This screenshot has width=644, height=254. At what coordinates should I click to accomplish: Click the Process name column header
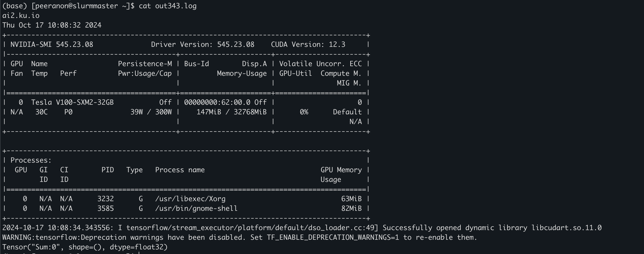tap(180, 170)
